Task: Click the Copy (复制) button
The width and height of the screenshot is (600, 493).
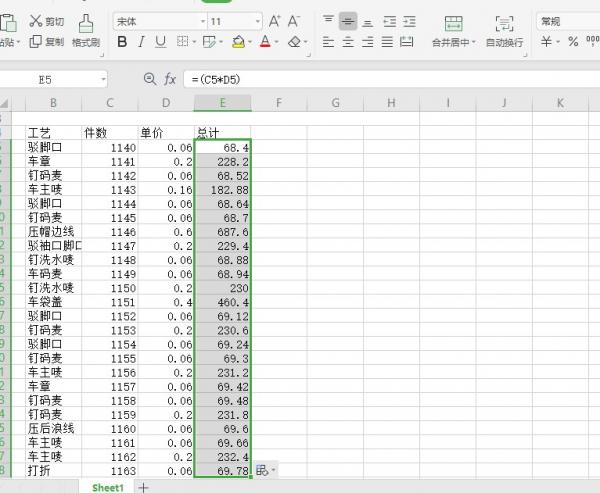Action: click(x=46, y=41)
